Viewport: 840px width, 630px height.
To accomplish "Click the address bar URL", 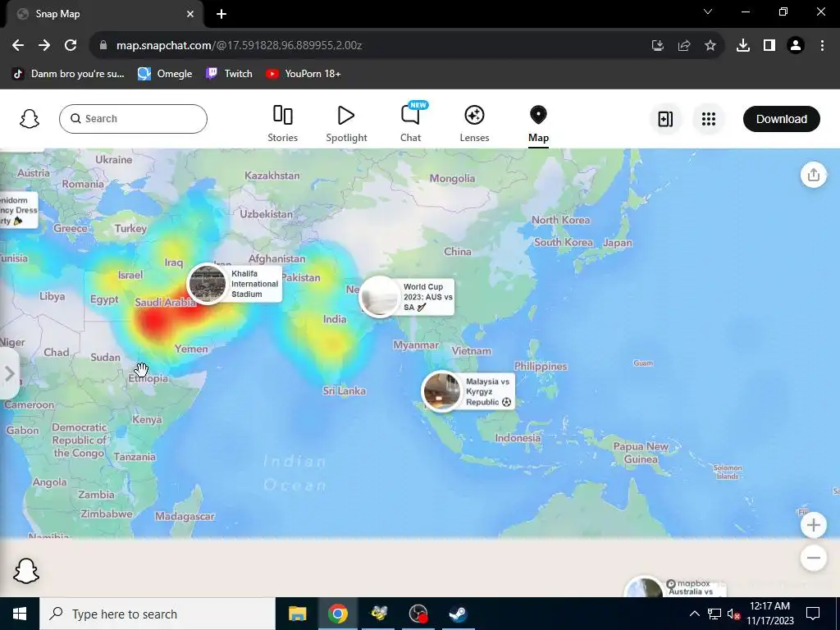I will pyautogui.click(x=239, y=45).
